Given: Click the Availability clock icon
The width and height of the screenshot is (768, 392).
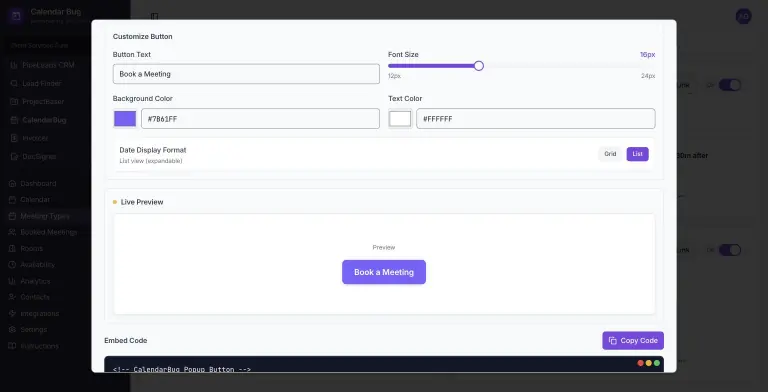Looking at the screenshot, I should (12, 265).
